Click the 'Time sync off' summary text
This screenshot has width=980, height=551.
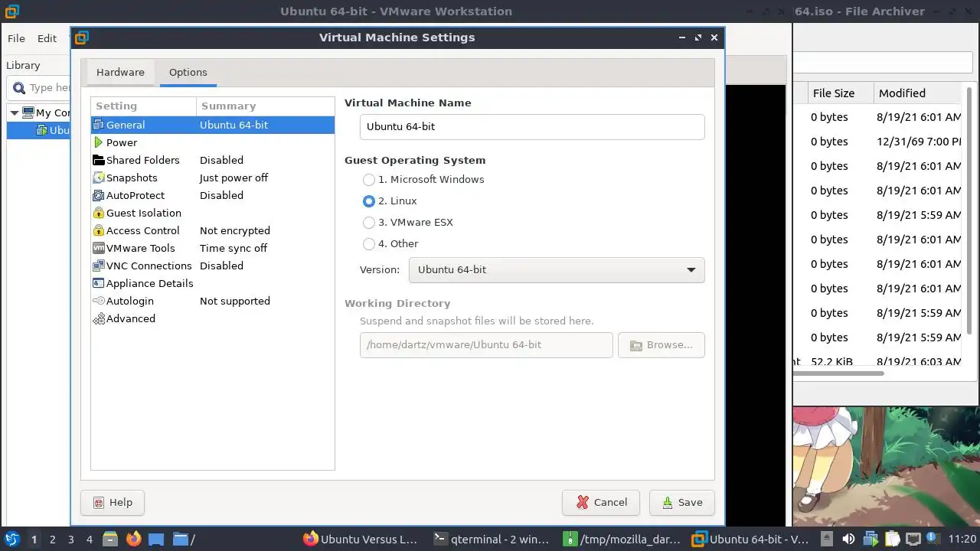(x=234, y=248)
